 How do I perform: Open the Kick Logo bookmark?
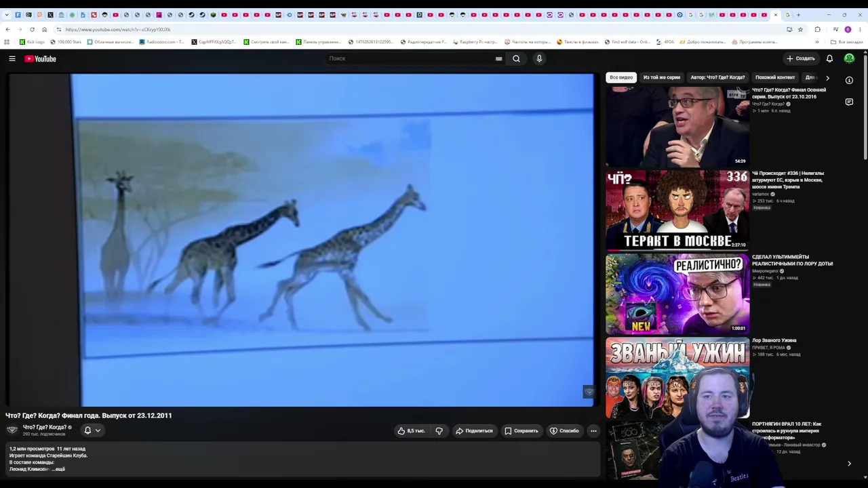click(x=32, y=42)
